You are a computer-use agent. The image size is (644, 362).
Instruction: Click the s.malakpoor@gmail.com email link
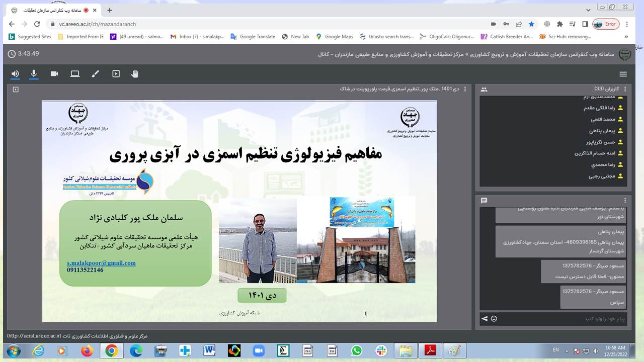click(101, 263)
